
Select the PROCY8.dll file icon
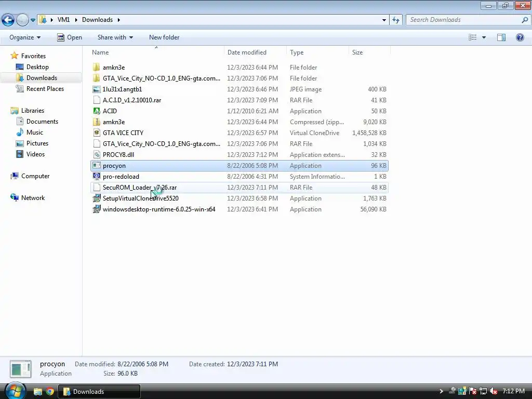[x=97, y=154]
